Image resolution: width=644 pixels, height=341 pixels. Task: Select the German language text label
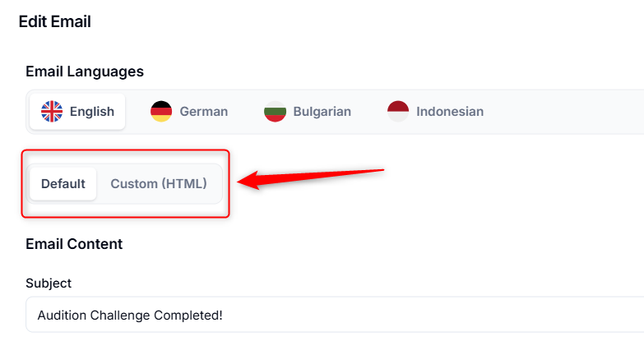203,111
